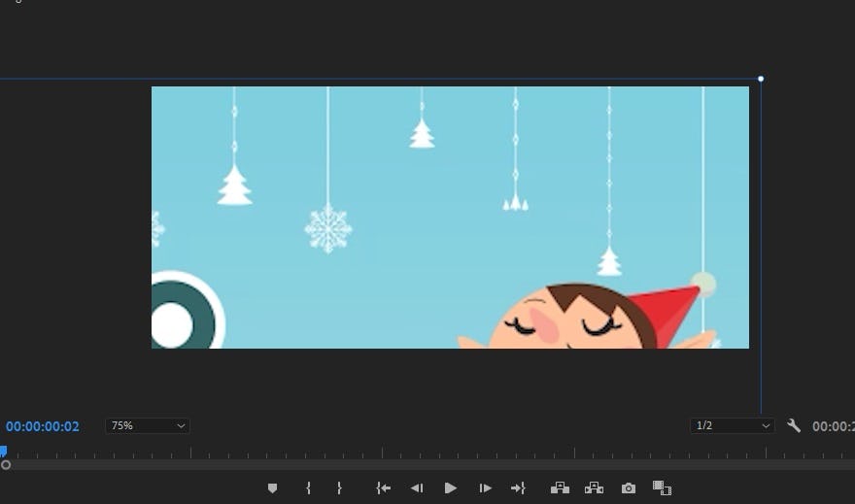Click the blue 00:00:00:02 playhead timecode
855x504 pixels.
pyautogui.click(x=43, y=426)
